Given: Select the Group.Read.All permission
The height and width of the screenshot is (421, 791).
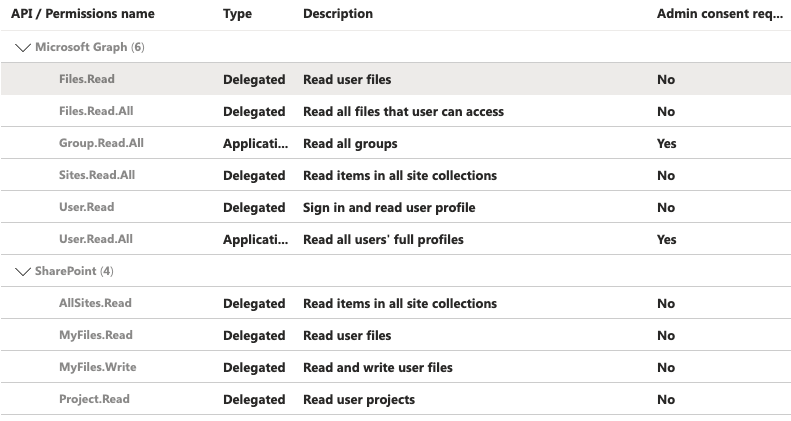Looking at the screenshot, I should (x=101, y=143).
